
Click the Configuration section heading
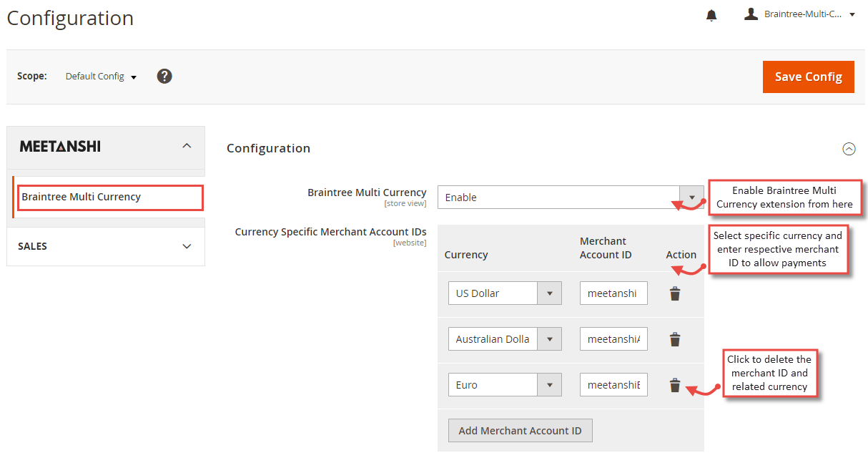tap(268, 148)
